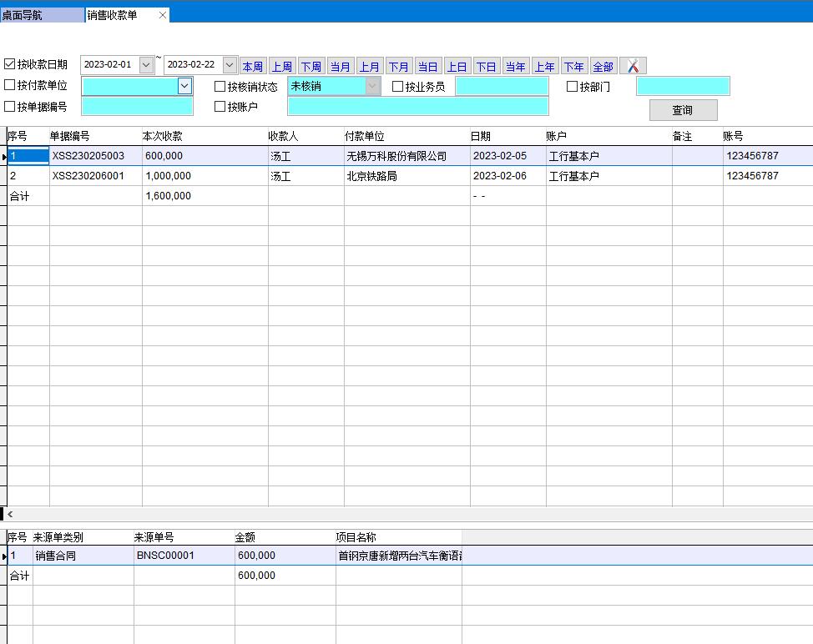813x644 pixels.
Task: Close the 销售收款单 tab
Action: pos(162,15)
